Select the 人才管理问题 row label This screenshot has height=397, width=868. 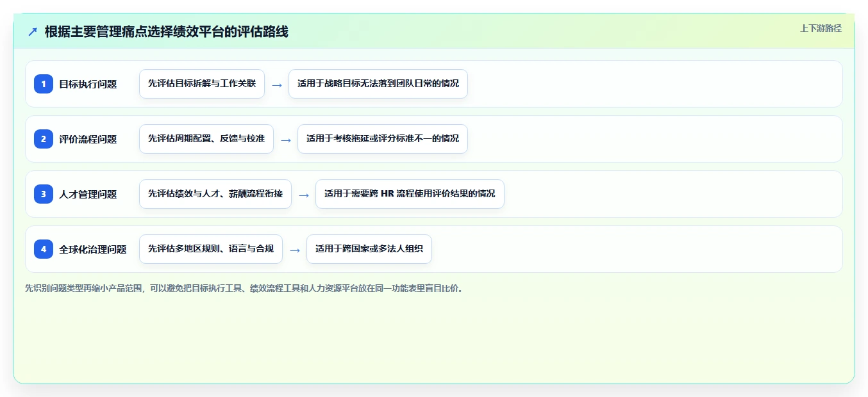[88, 194]
